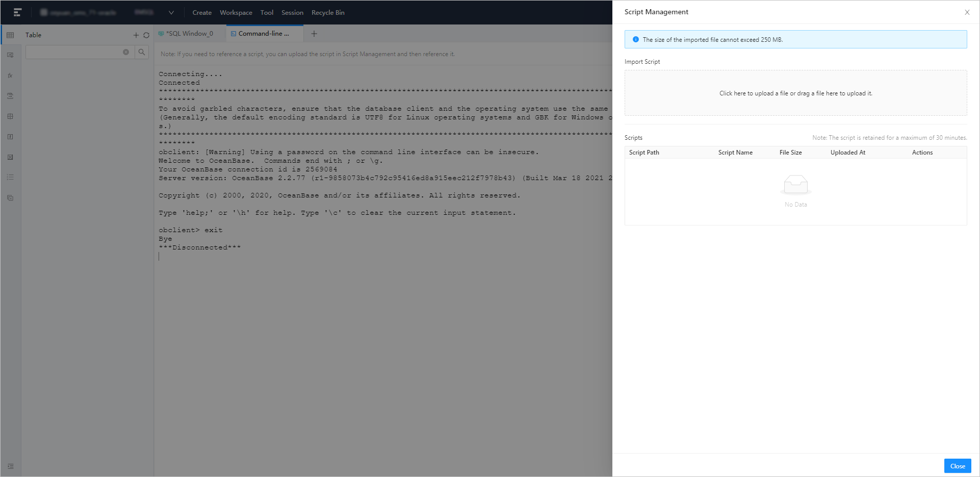Open the Procedure panel from the sidebar
980x477 pixels.
pyautogui.click(x=10, y=95)
